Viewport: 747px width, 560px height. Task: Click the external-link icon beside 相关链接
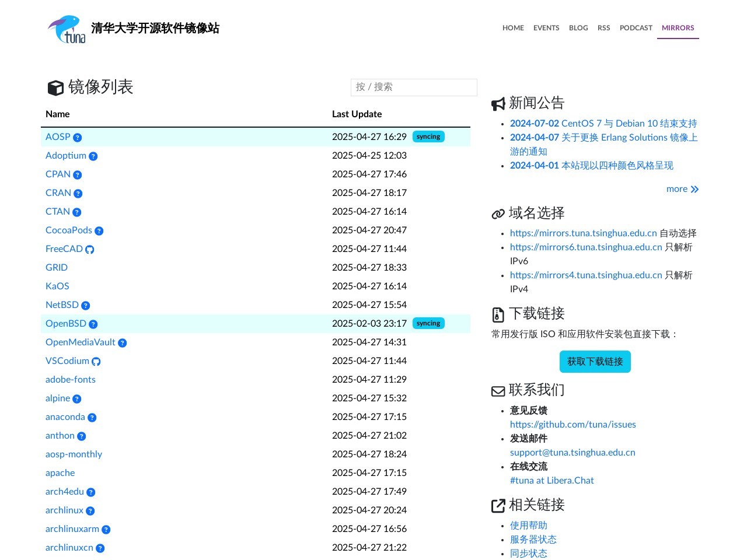click(498, 505)
